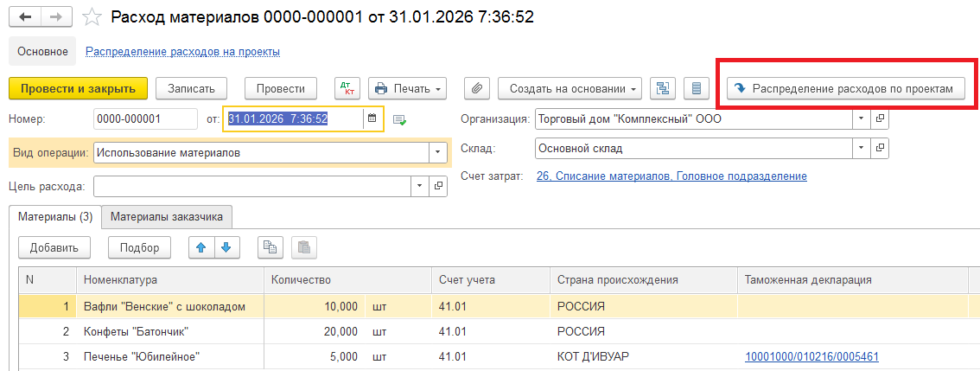
Task: Click the Номер input field
Action: coord(145,119)
